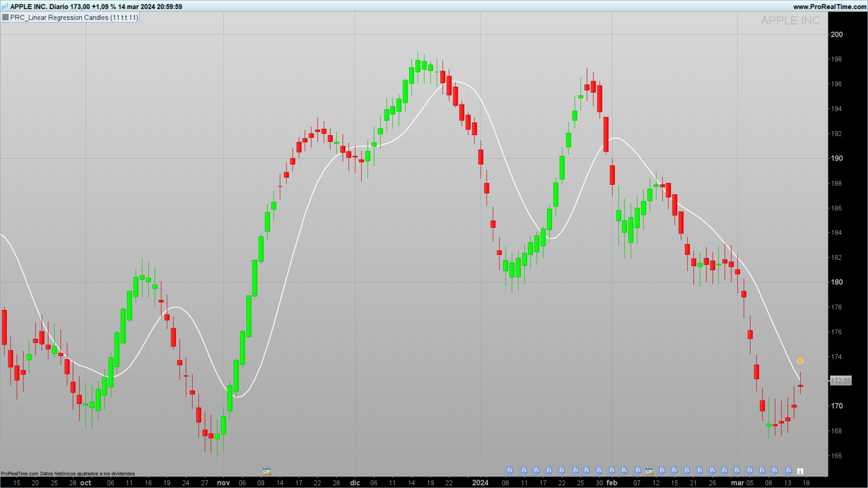Image resolution: width=868 pixels, height=488 pixels.
Task: Click the grey color square of PRC_Linear Regression Candles
Action: [5, 18]
